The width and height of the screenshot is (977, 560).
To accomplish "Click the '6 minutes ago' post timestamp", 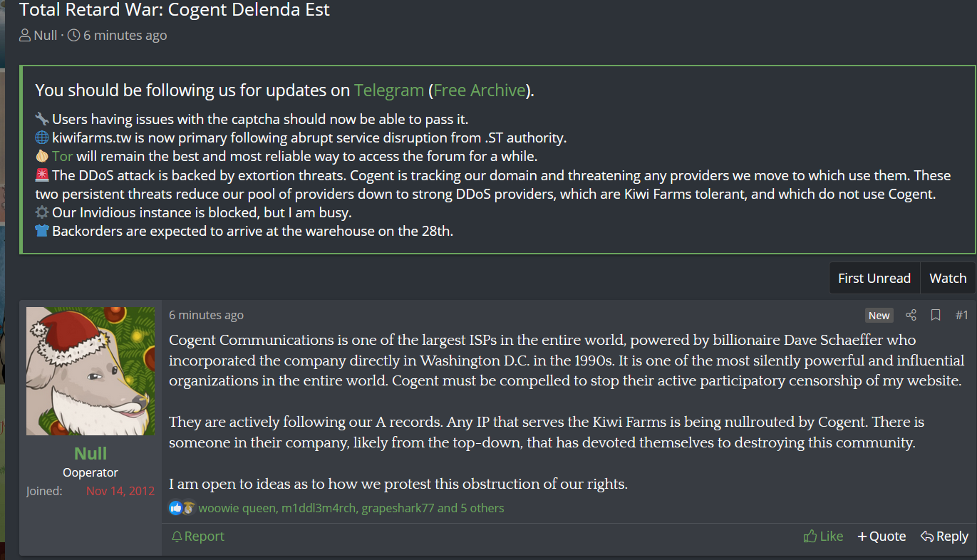I will click(x=206, y=315).
